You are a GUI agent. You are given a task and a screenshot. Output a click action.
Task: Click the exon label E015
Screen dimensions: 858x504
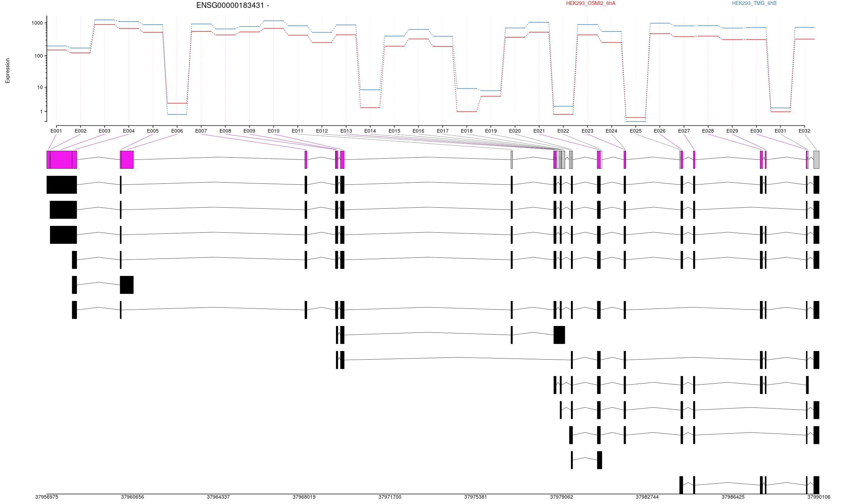pyautogui.click(x=394, y=131)
